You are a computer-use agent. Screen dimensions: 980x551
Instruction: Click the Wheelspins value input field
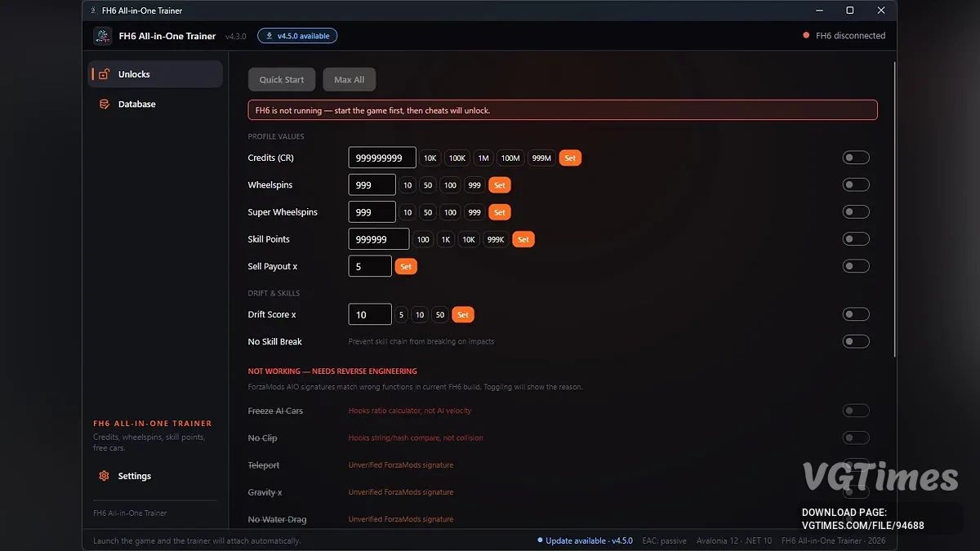(x=372, y=185)
